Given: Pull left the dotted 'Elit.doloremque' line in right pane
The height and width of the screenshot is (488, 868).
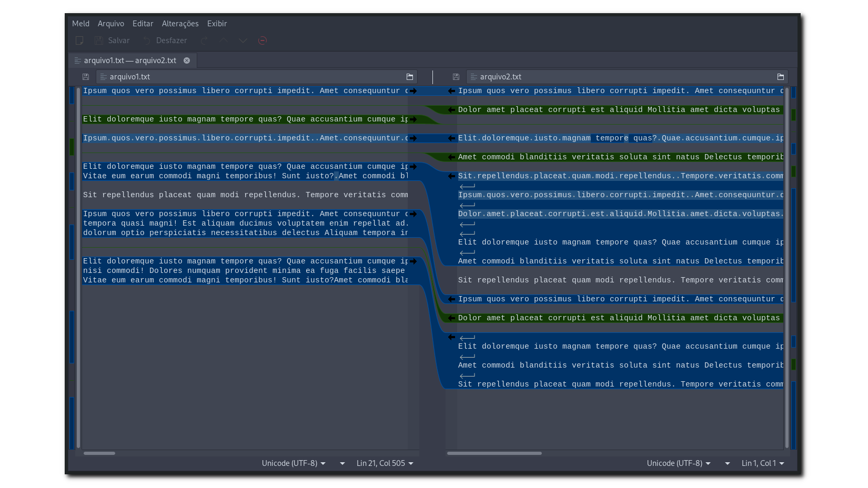Looking at the screenshot, I should click(x=451, y=138).
